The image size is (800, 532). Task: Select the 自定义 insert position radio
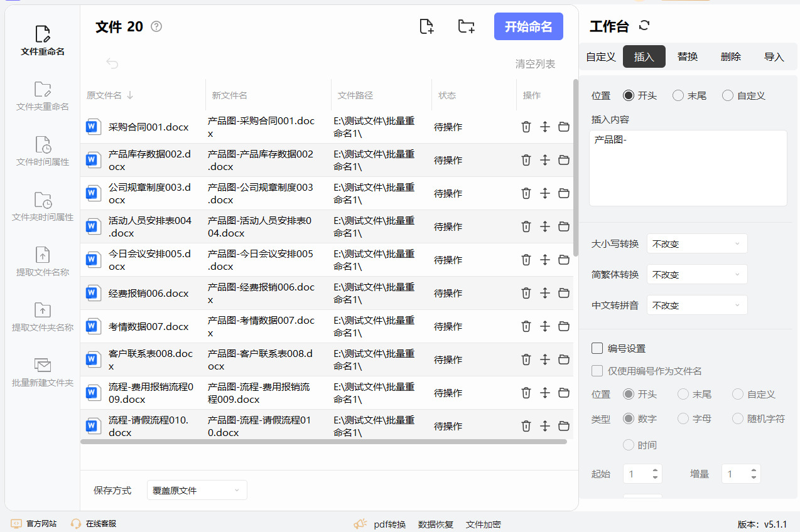click(x=728, y=95)
